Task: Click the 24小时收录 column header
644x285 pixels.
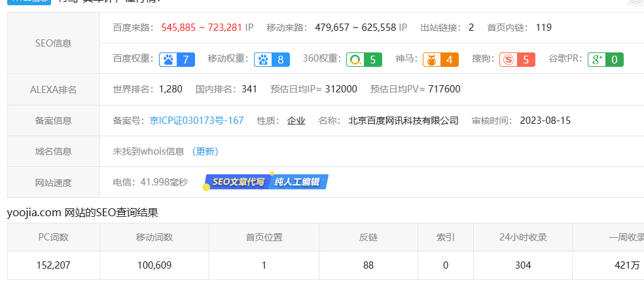Action: pyautogui.click(x=523, y=237)
